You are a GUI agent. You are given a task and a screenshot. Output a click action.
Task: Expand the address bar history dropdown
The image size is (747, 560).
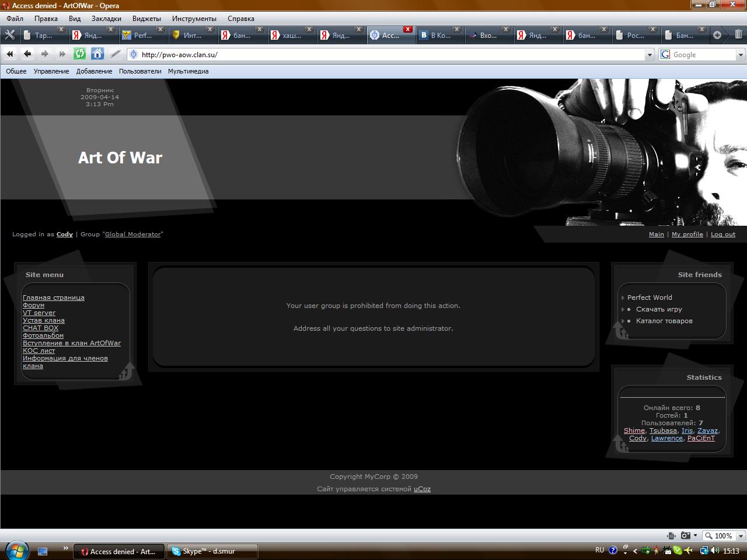[x=650, y=55]
